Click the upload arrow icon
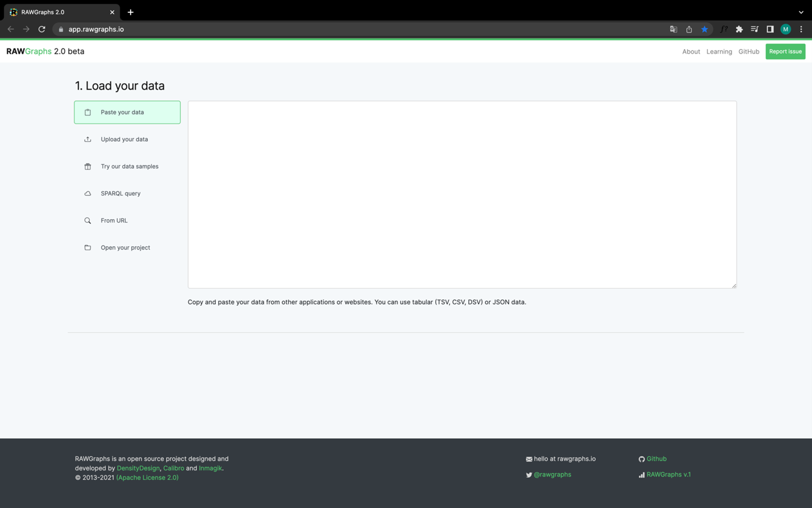This screenshot has width=812, height=508. (88, 139)
